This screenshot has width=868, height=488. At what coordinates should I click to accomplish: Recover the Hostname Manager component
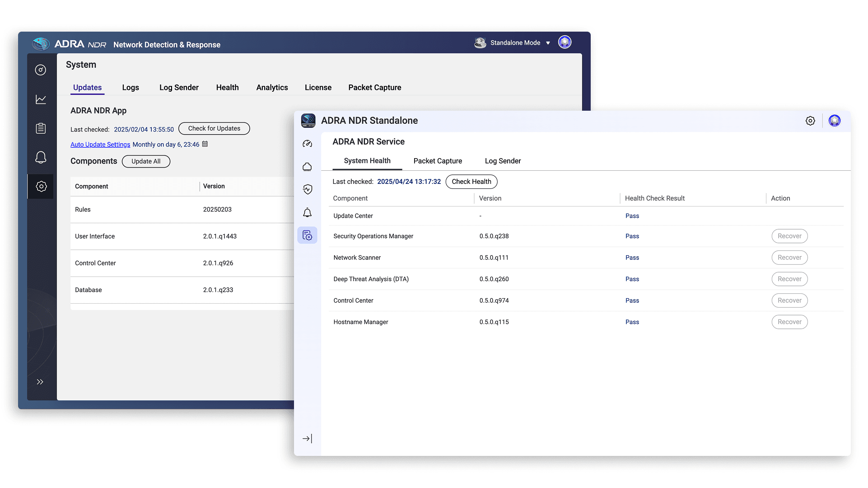(789, 322)
